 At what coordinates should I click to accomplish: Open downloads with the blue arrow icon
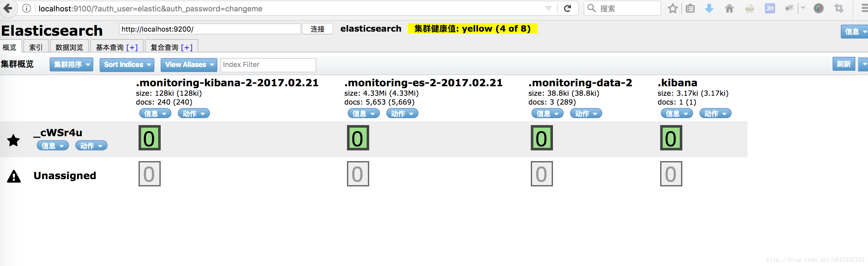[x=709, y=9]
